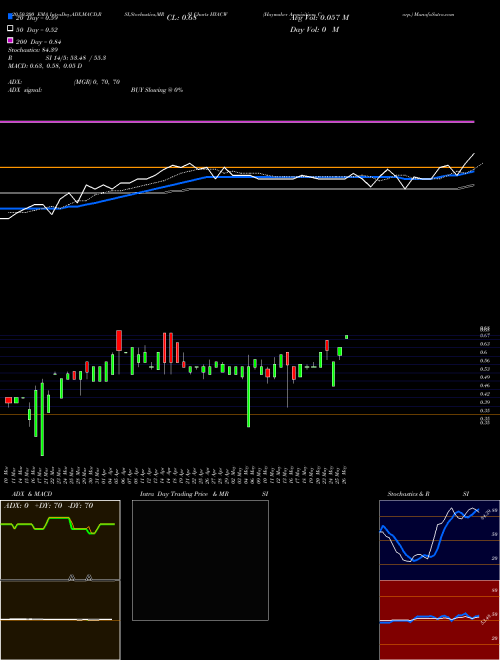Click the 'MACD: 0.63, 0.58, 0.05 D' readout
This screenshot has width=500, height=660.
coord(45,66)
